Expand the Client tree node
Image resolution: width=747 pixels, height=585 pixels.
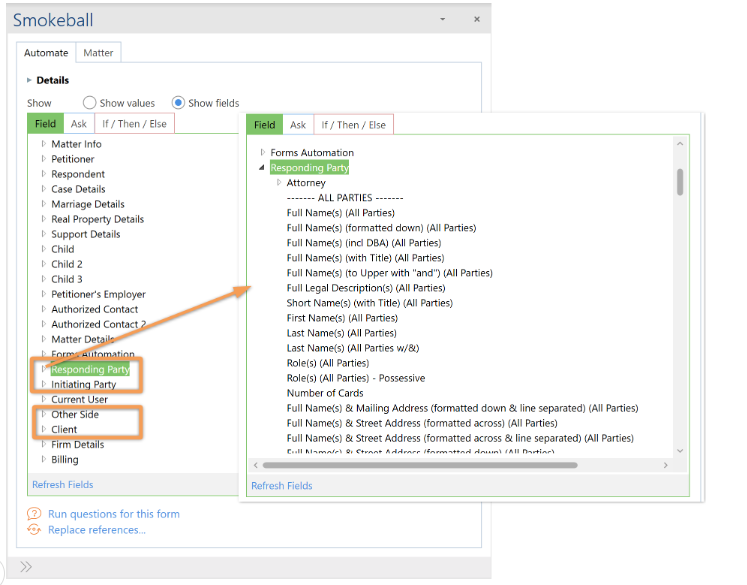click(43, 429)
